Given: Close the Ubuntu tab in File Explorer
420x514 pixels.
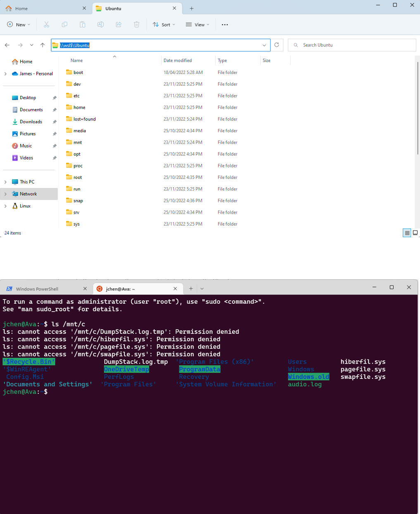Looking at the screenshot, I should (174, 8).
